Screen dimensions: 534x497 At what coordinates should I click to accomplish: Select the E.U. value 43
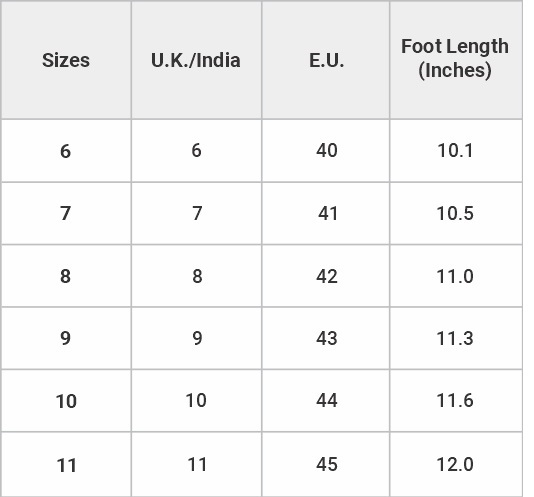pos(327,338)
